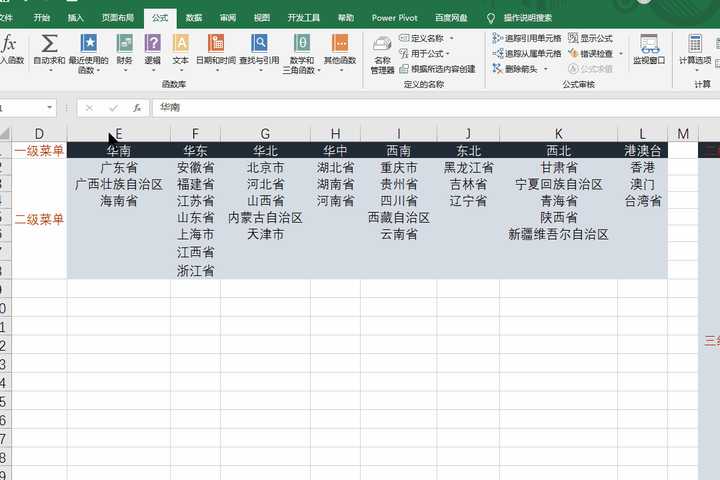Click the formula bar cancel X icon

pyautogui.click(x=89, y=108)
